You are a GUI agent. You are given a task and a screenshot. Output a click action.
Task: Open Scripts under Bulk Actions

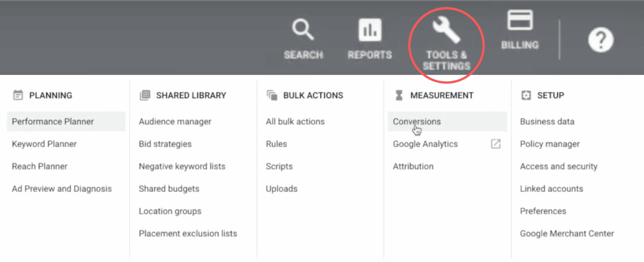pos(279,166)
